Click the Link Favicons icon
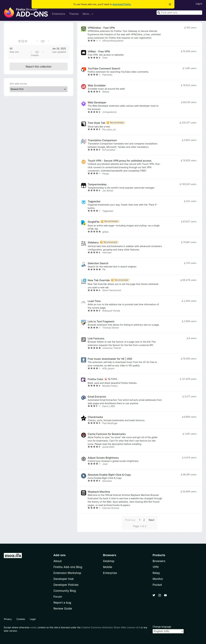This screenshot has width=206, height=644. click(x=84, y=340)
